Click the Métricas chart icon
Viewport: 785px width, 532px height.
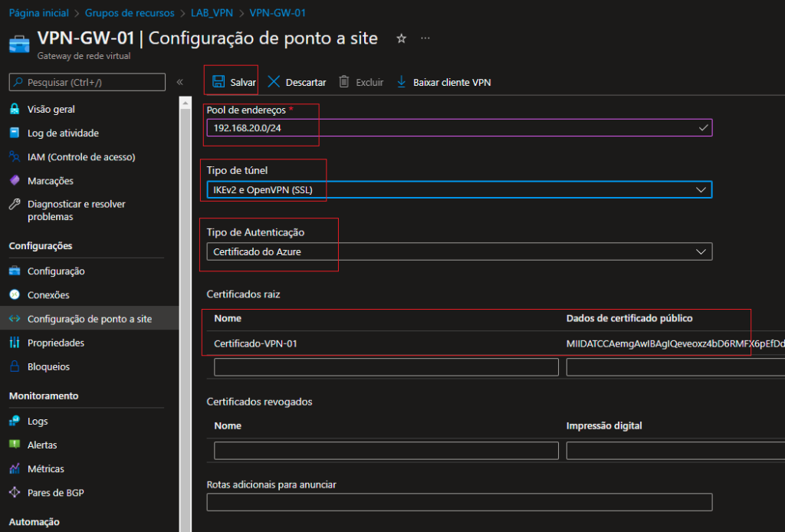15,469
